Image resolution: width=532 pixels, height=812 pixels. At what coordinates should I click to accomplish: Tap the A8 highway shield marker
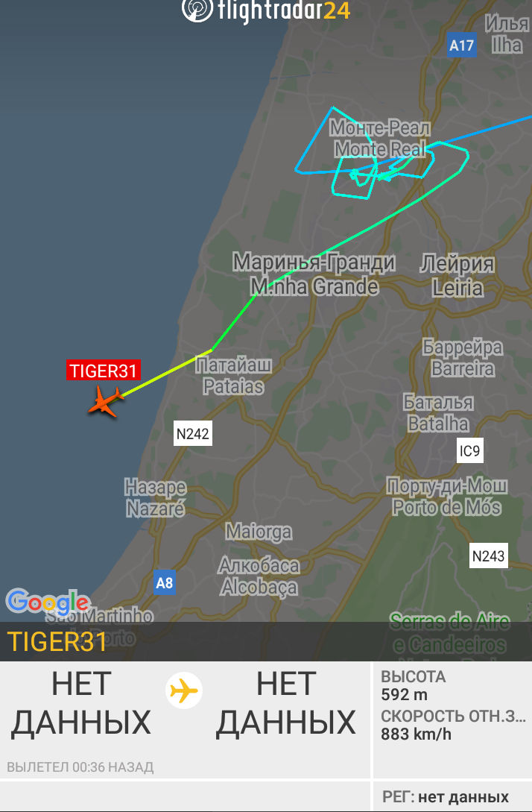coord(165,583)
